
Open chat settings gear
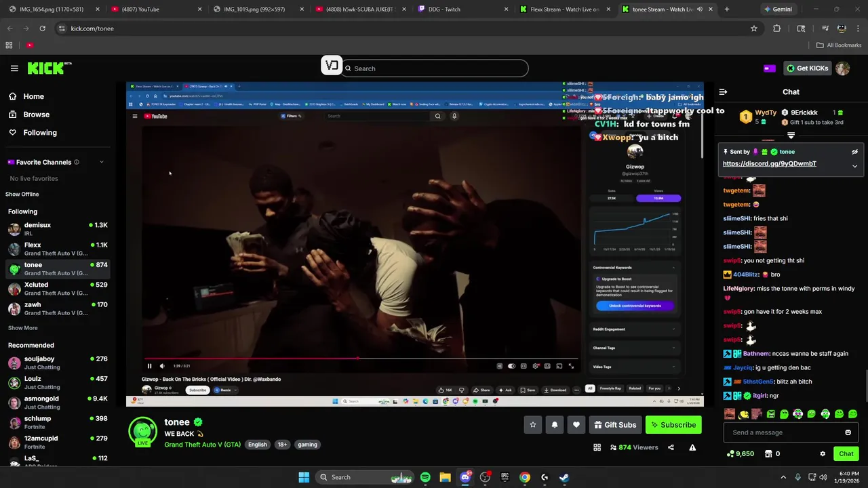pos(823,454)
